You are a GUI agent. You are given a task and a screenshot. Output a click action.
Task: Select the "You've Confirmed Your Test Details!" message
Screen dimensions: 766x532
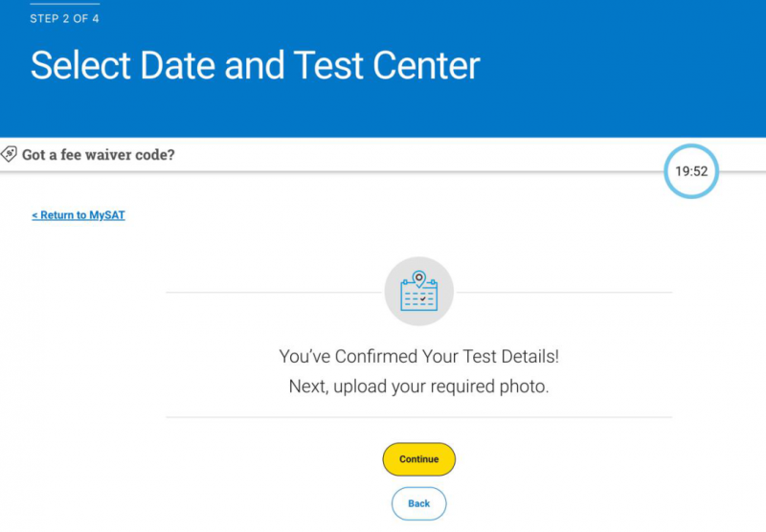click(419, 357)
